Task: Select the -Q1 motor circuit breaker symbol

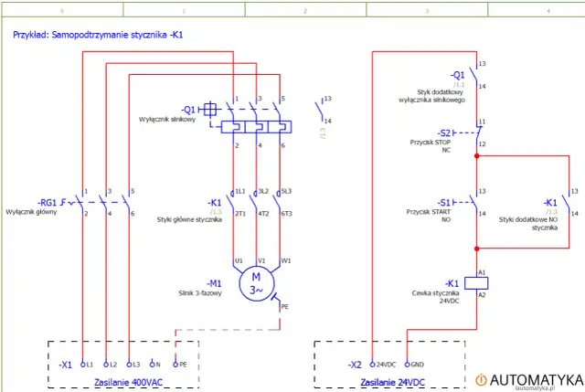Action: click(x=257, y=122)
